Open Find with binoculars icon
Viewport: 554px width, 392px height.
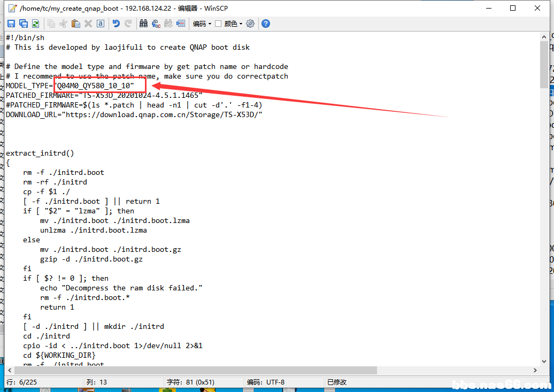pyautogui.click(x=143, y=24)
